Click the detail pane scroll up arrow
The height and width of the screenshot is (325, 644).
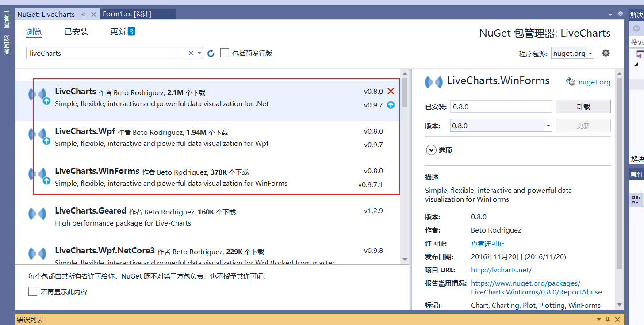click(619, 73)
